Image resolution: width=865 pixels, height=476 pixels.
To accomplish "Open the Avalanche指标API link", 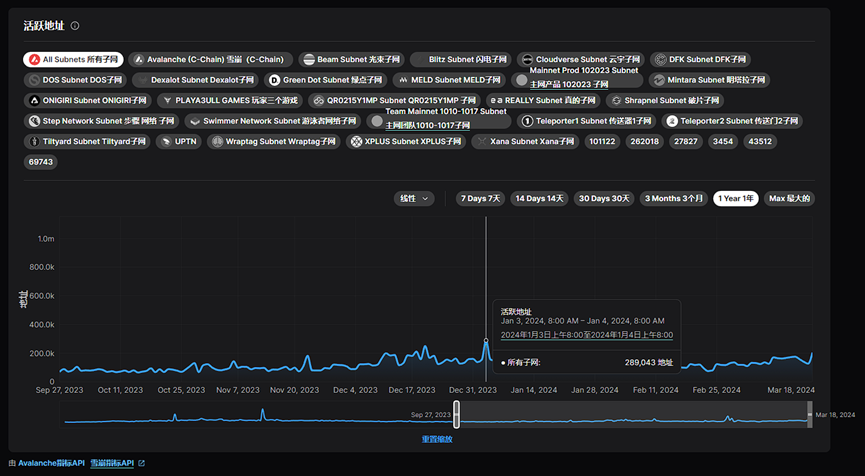I will [x=50, y=464].
